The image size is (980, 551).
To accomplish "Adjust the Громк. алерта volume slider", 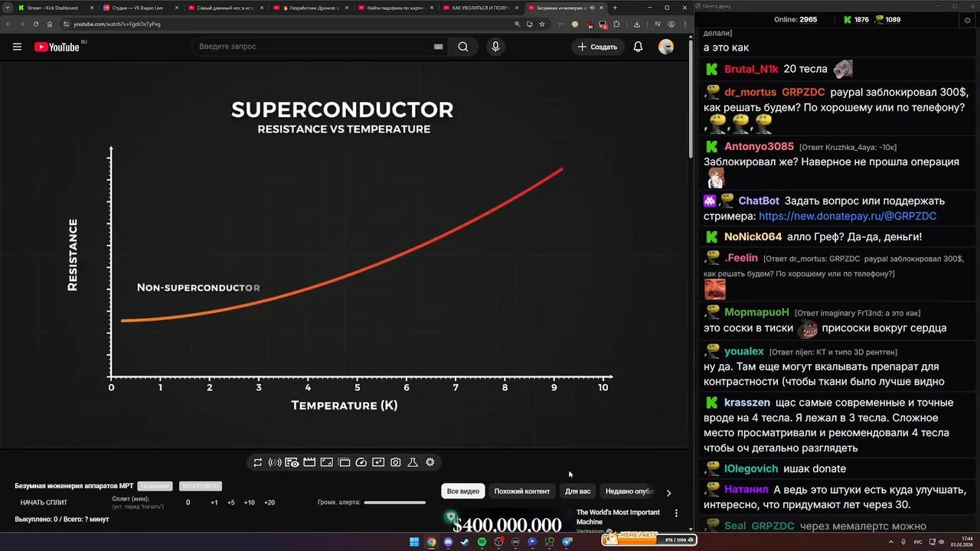I will click(x=394, y=503).
